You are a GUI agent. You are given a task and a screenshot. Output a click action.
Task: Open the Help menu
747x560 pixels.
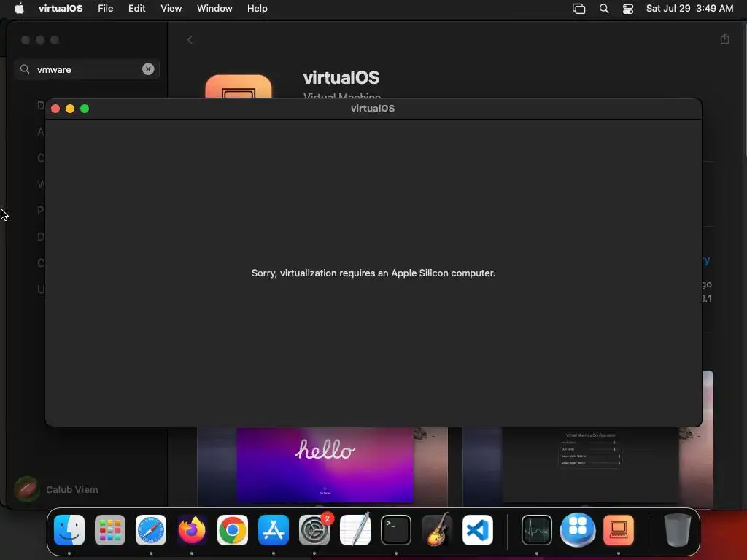click(x=258, y=8)
